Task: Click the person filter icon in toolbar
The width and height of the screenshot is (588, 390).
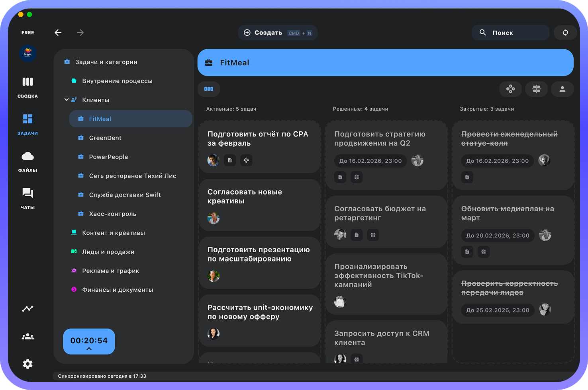Action: click(x=563, y=89)
